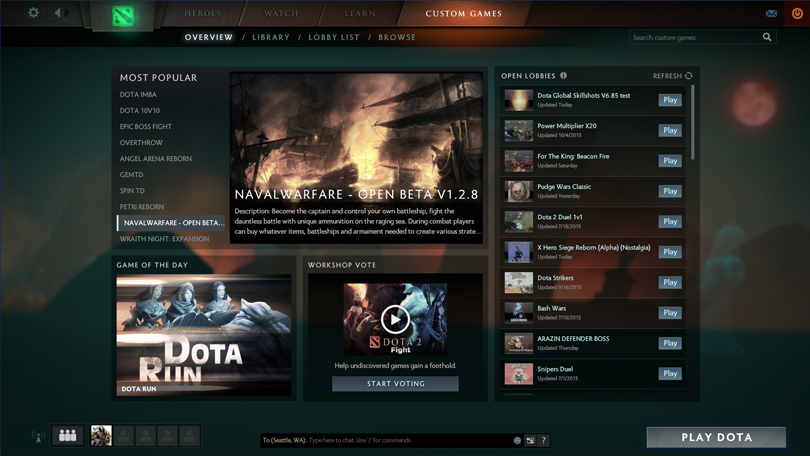Select Spin TD in Most Popular

[x=132, y=191]
